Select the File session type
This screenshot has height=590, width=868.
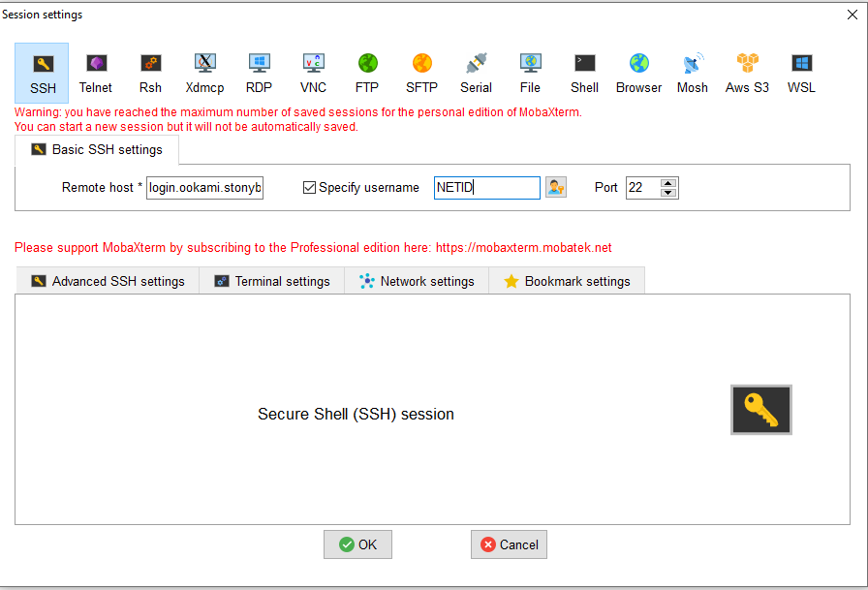530,73
